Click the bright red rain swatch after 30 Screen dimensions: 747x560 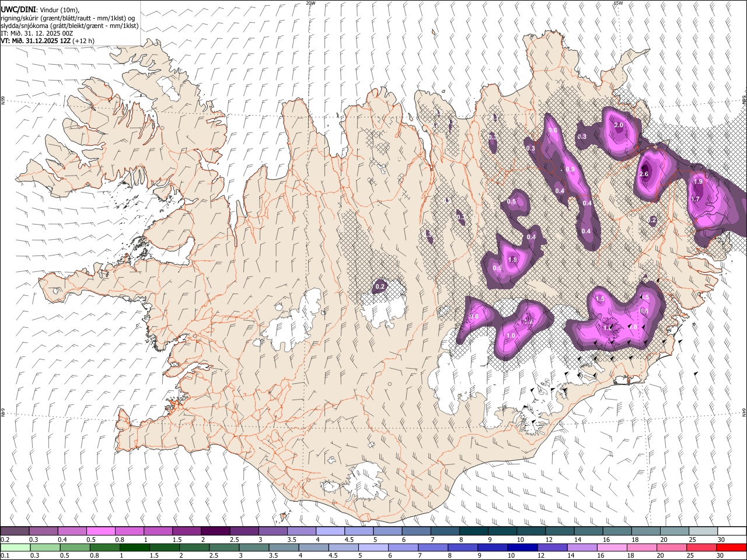click(731, 547)
